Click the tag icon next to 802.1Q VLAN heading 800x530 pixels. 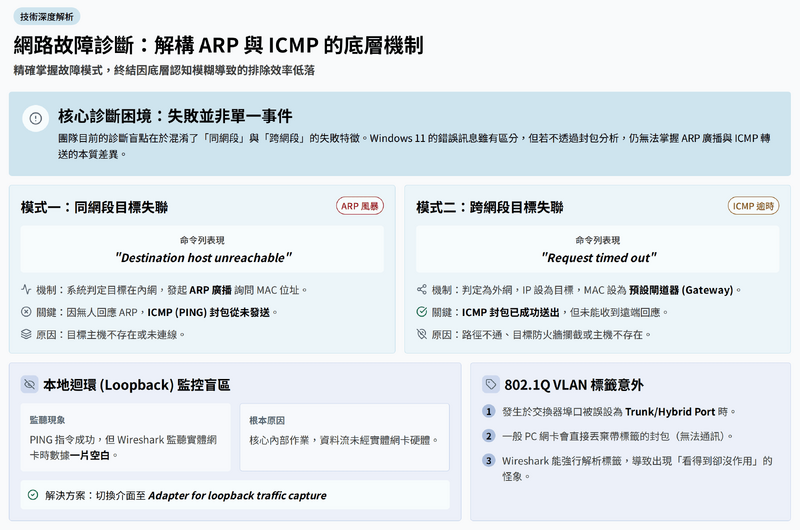click(491, 384)
